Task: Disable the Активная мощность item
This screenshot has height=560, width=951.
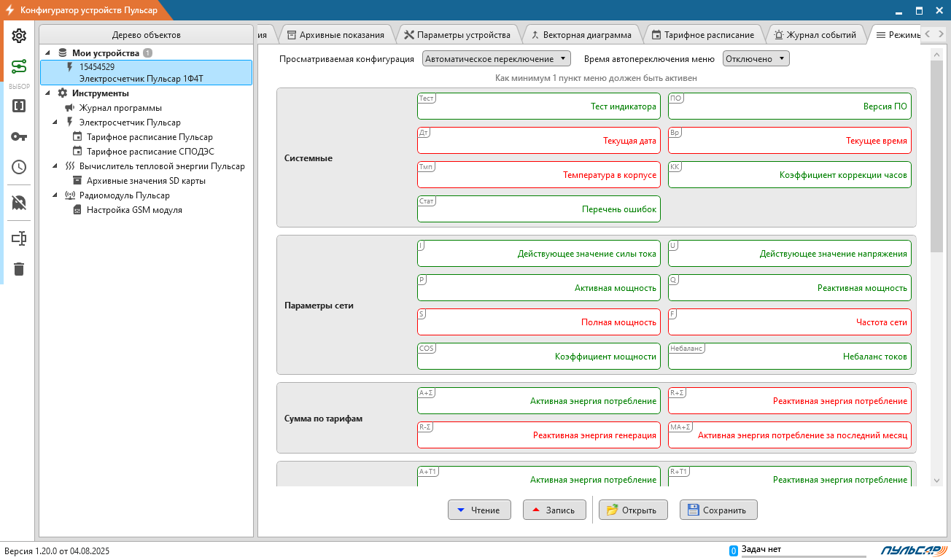Action: [x=539, y=287]
